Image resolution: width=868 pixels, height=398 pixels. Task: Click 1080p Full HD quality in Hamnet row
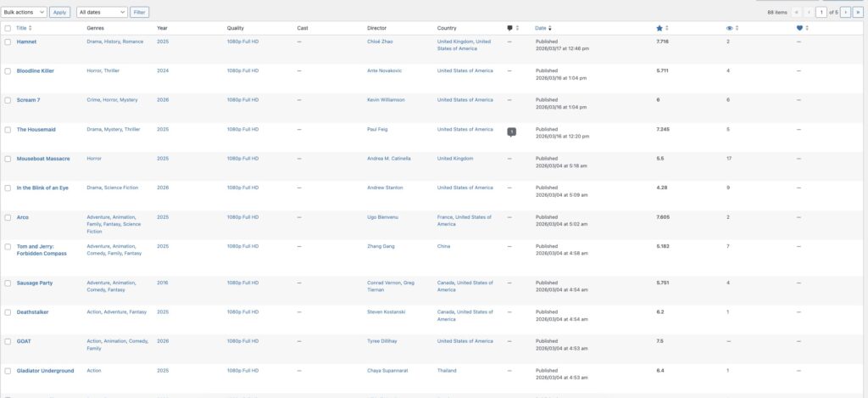coord(242,42)
